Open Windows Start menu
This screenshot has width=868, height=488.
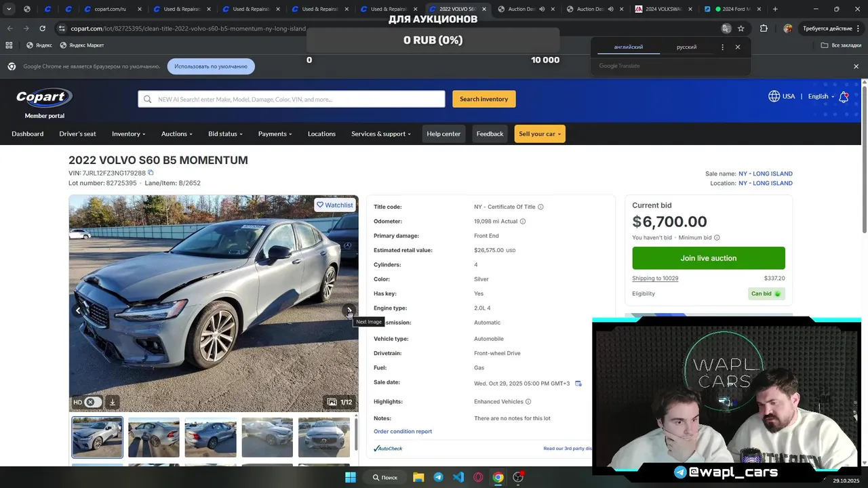click(x=351, y=477)
